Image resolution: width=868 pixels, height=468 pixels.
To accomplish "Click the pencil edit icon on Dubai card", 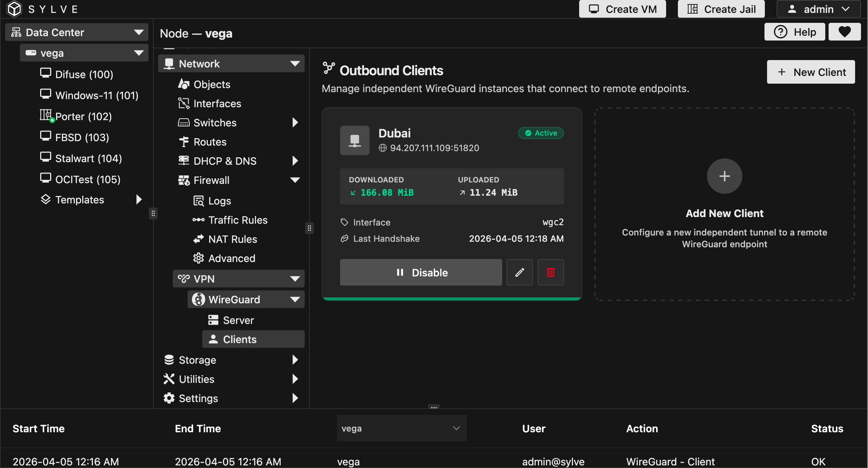I will tap(519, 272).
